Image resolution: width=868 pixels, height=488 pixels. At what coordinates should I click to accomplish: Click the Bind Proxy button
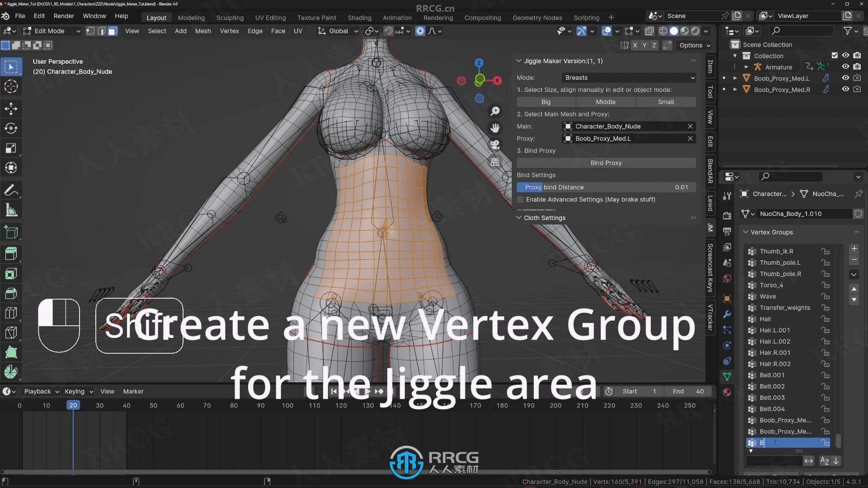tap(606, 163)
